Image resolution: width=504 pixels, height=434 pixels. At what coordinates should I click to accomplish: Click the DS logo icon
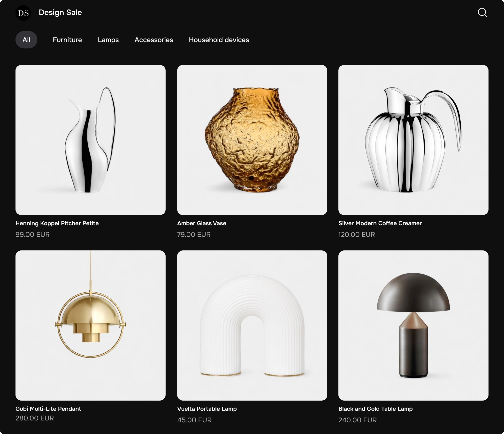(x=23, y=13)
